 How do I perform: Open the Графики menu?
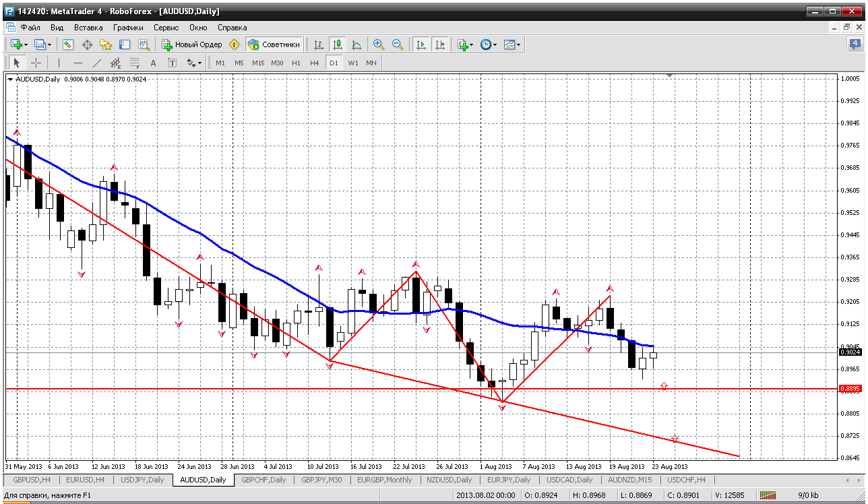coord(128,28)
